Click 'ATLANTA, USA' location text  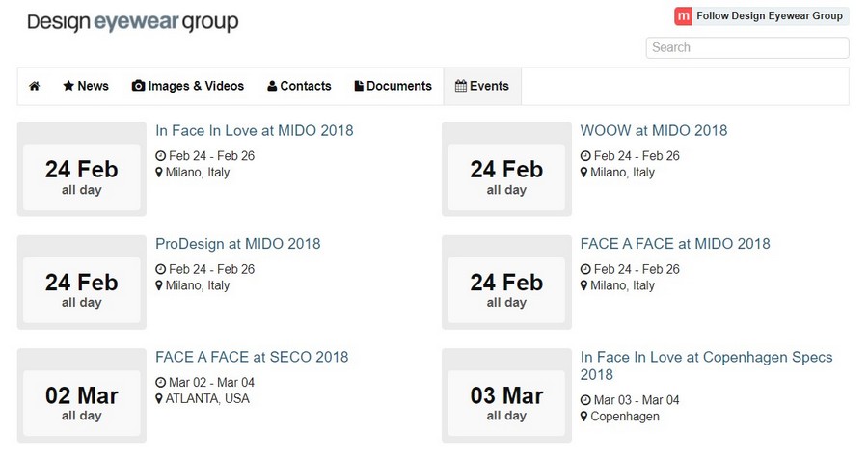click(x=207, y=399)
